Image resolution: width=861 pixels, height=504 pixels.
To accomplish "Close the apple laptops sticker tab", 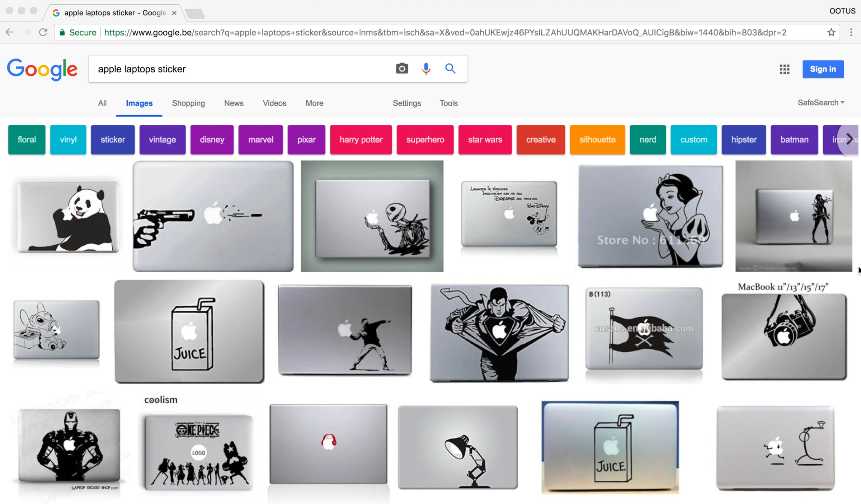I will pos(174,13).
